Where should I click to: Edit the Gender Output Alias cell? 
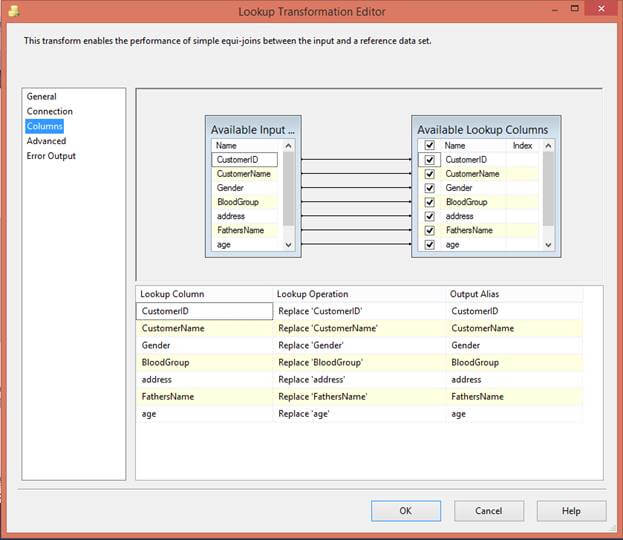[x=515, y=345]
